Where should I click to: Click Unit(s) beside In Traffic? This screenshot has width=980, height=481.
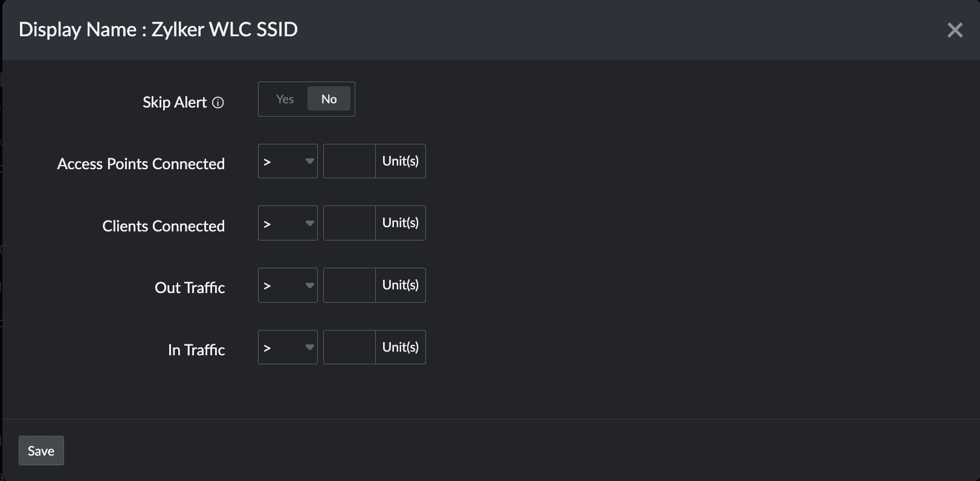pos(401,347)
